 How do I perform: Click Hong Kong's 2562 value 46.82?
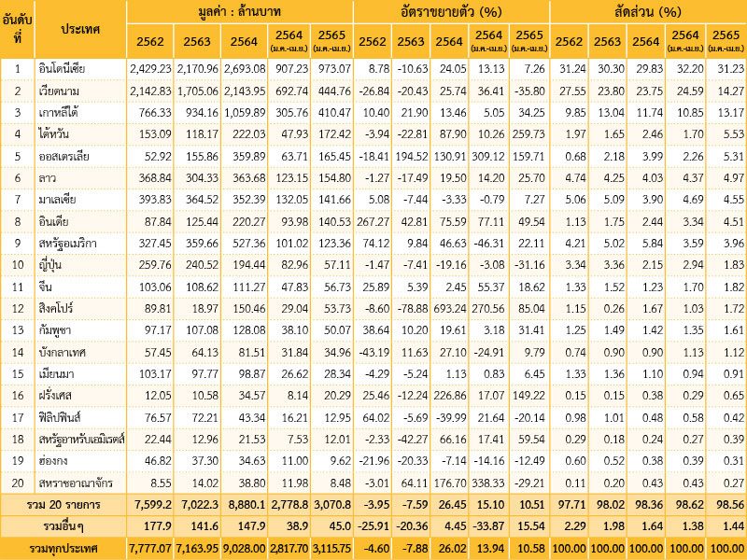[157, 461]
